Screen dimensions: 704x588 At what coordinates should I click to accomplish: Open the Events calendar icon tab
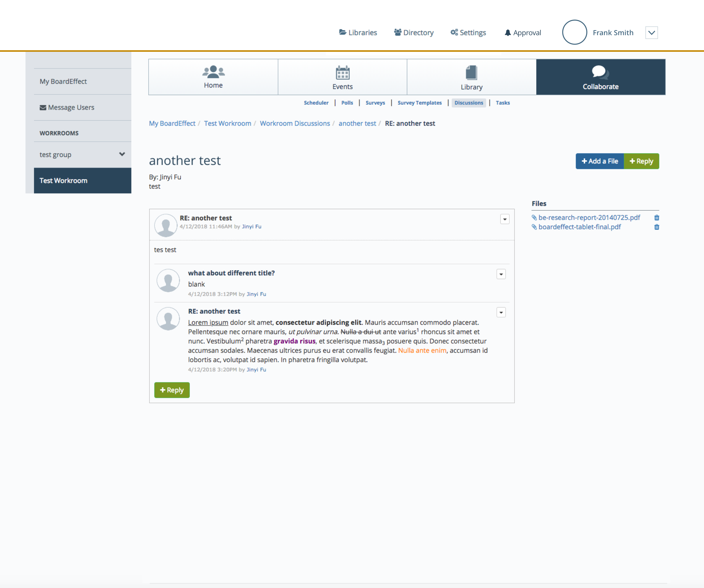(x=342, y=72)
